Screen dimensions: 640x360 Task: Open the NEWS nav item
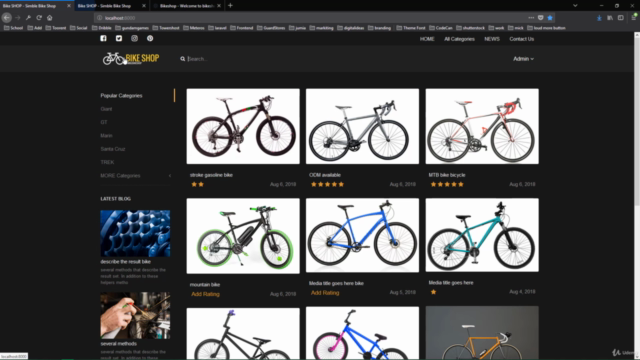pyautogui.click(x=492, y=39)
